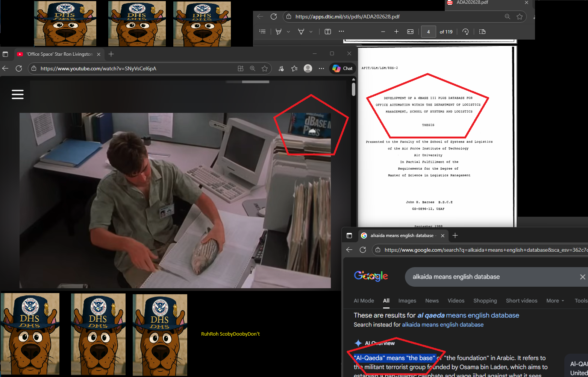Click the 'Search instead for alkaida' link

pos(443,325)
